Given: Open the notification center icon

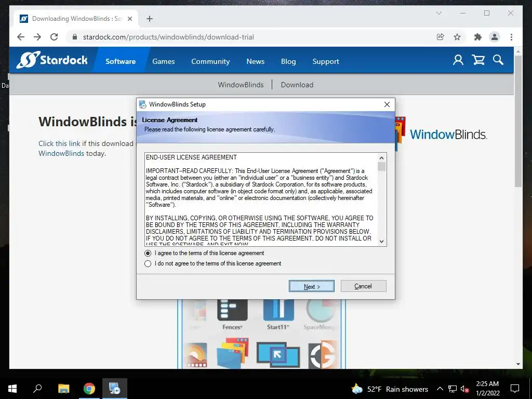Looking at the screenshot, I should click(x=515, y=389).
